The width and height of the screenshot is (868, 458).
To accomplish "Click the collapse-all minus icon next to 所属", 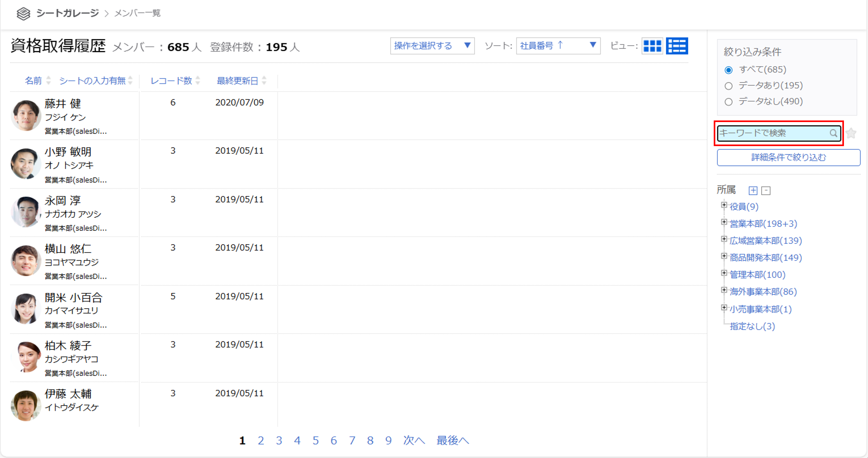I will coord(766,190).
